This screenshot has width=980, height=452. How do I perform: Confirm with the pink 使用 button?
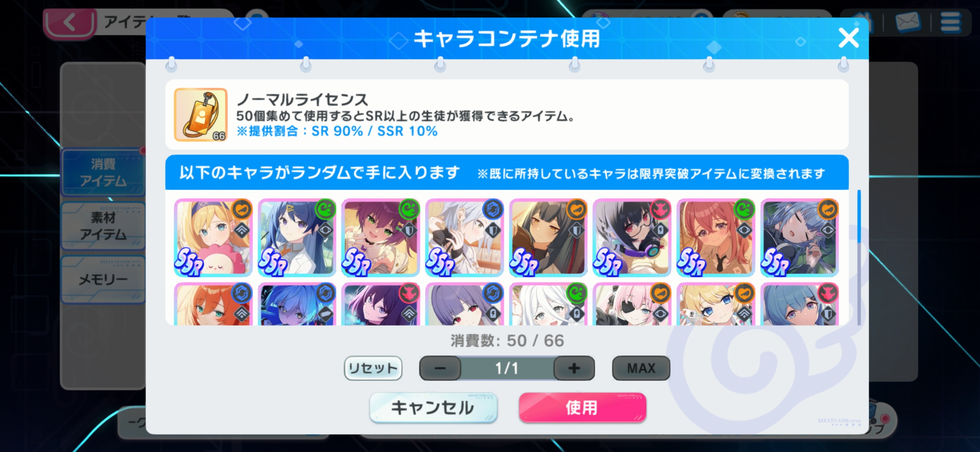click(x=582, y=408)
